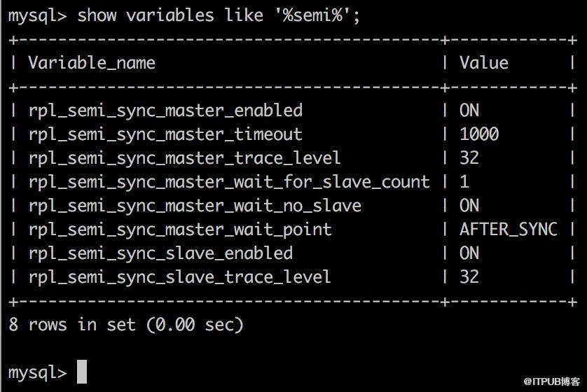This screenshot has height=392, width=587.
Task: Click the @ITPUB博客 watermark
Action: (x=551, y=381)
